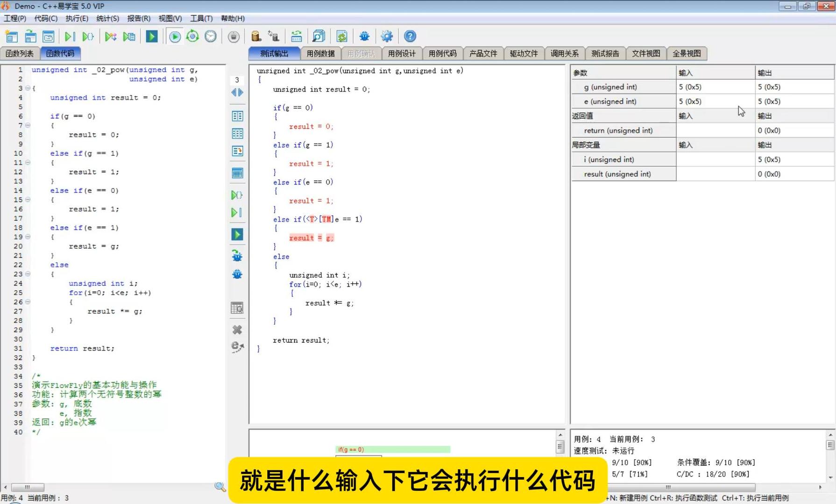Click the open project toolbar icon

tap(30, 36)
